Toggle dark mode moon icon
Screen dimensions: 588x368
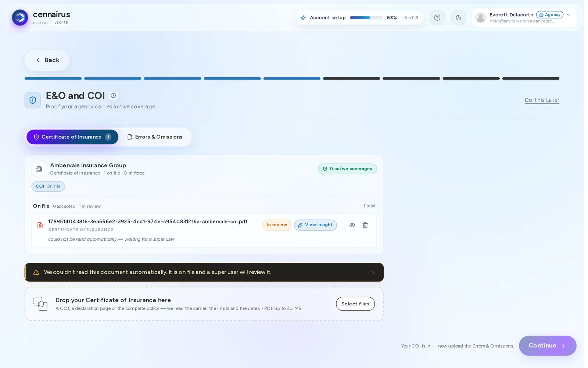tap(458, 18)
